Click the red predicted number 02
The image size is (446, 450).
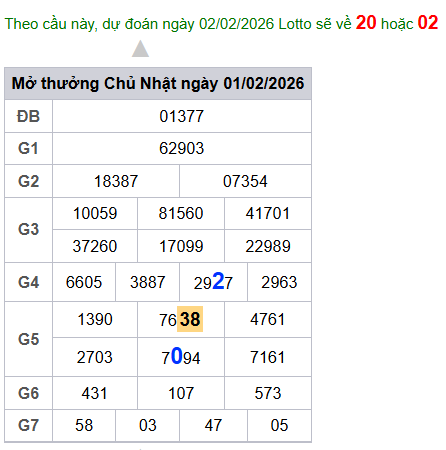pyautogui.click(x=427, y=23)
